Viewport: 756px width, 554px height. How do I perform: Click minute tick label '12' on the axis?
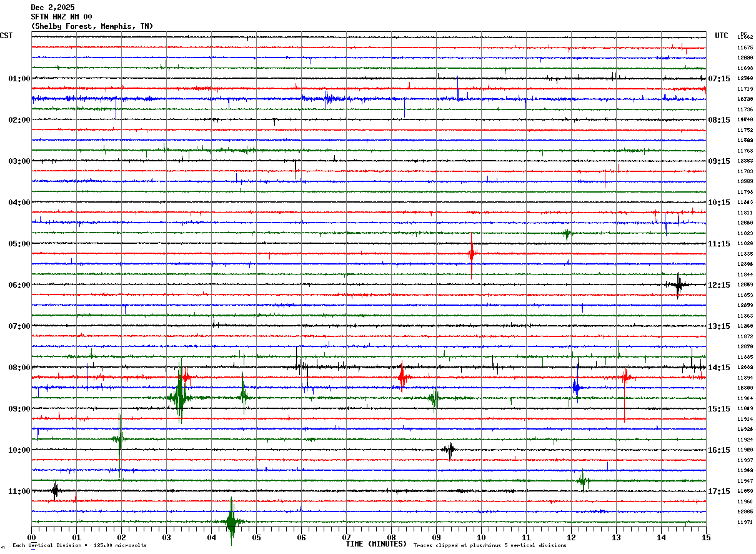coord(572,537)
